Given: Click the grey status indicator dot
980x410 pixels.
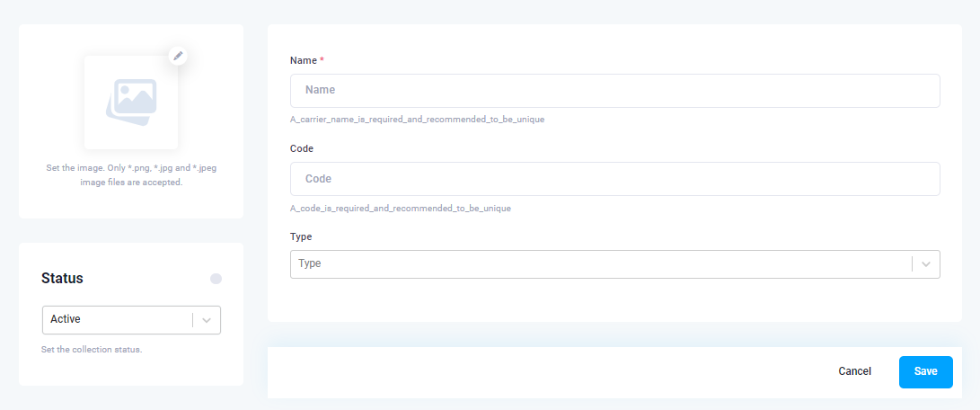Looking at the screenshot, I should 216,279.
